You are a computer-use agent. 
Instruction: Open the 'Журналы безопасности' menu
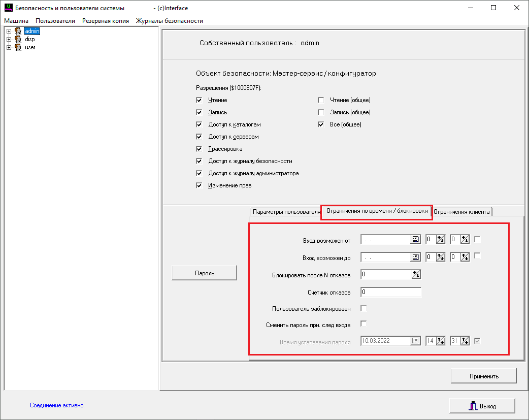coord(169,21)
